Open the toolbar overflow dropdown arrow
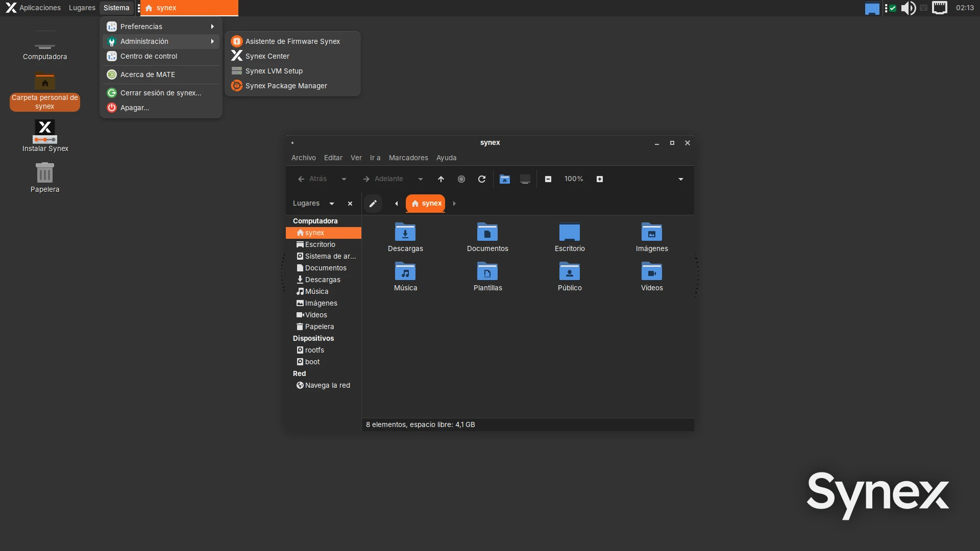Viewport: 980px width, 551px height. (681, 179)
